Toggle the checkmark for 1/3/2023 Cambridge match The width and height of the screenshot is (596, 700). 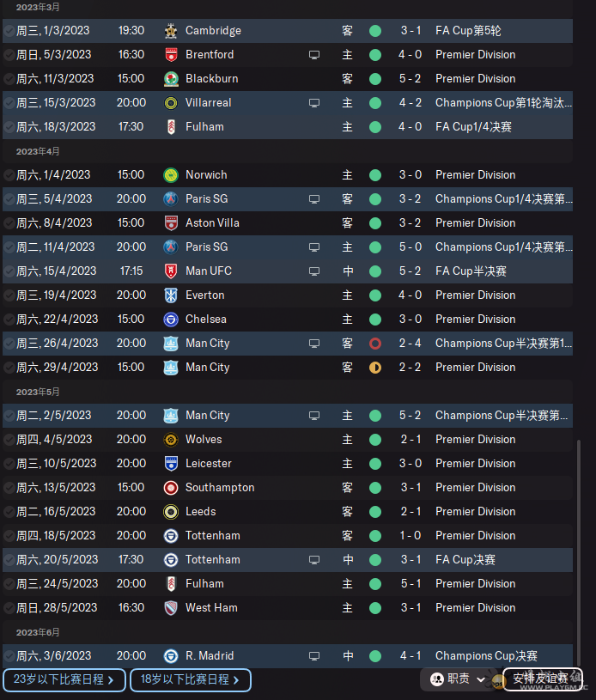click(x=9, y=31)
